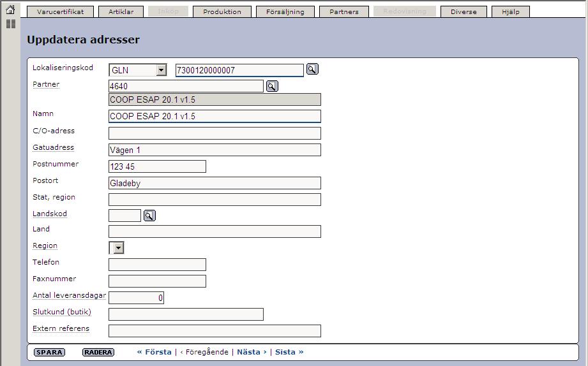Open the Produktion menu
Image resolution: width=588 pixels, height=366 pixels.
point(222,11)
